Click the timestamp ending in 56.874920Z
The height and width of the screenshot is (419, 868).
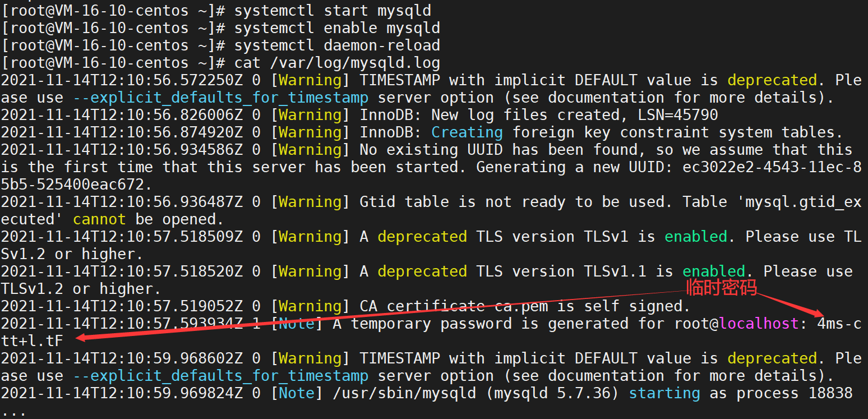click(122, 132)
